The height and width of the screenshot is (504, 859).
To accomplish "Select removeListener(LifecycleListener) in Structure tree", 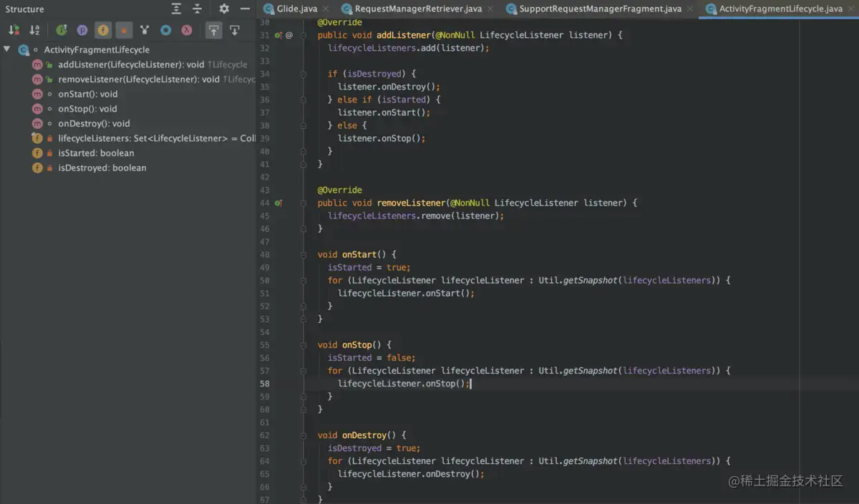I will [139, 79].
